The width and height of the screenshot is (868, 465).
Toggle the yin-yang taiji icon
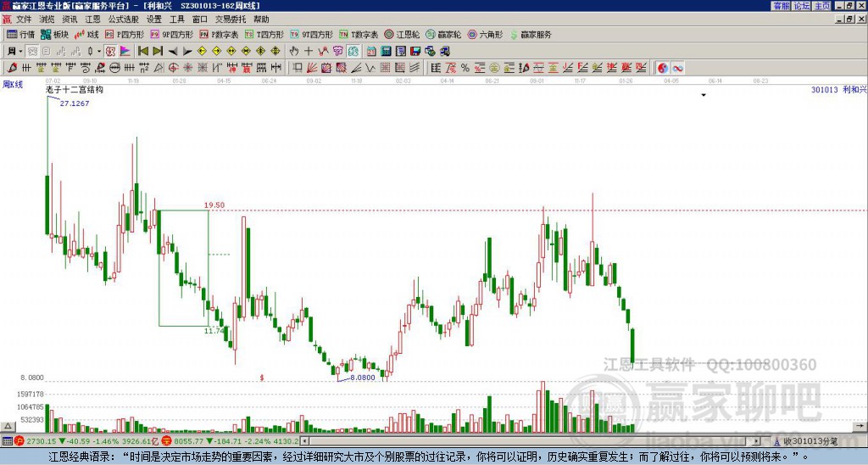[x=663, y=68]
